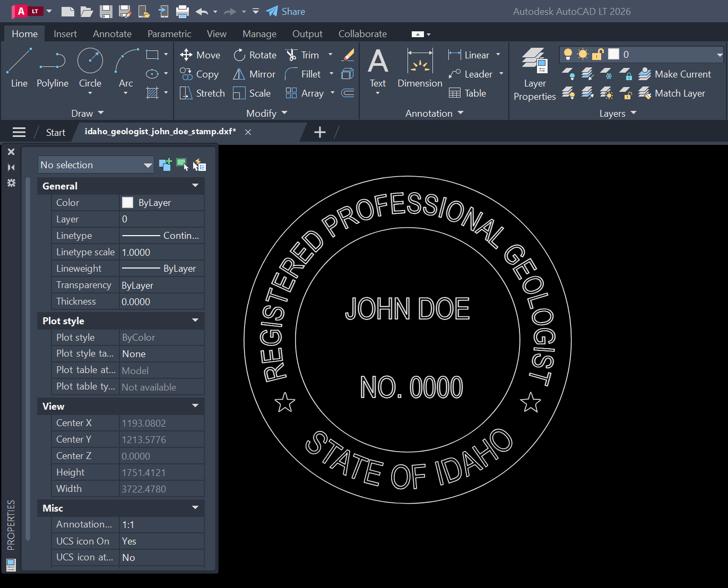Screen dimensions: 728x588
Task: Switch to the View ribbon tab
Action: point(216,33)
